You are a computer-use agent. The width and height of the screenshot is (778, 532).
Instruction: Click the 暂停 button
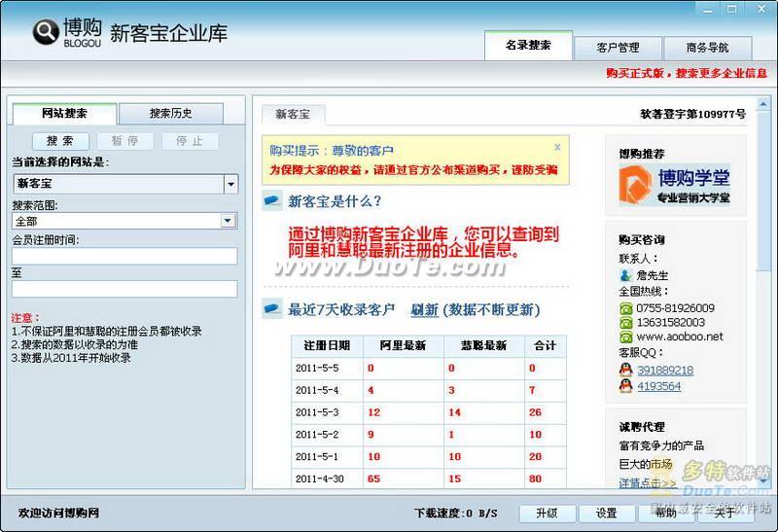pyautogui.click(x=125, y=141)
